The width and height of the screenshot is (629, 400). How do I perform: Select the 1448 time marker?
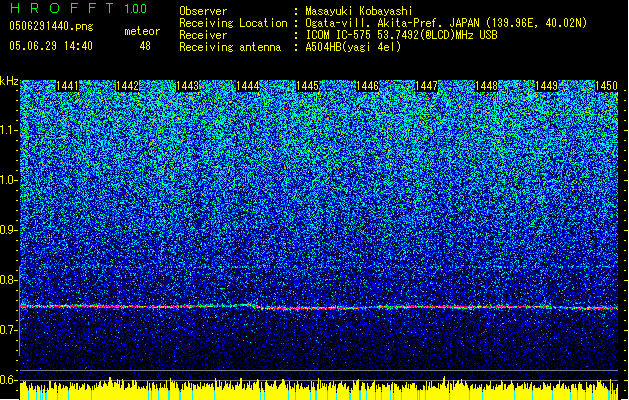point(487,87)
